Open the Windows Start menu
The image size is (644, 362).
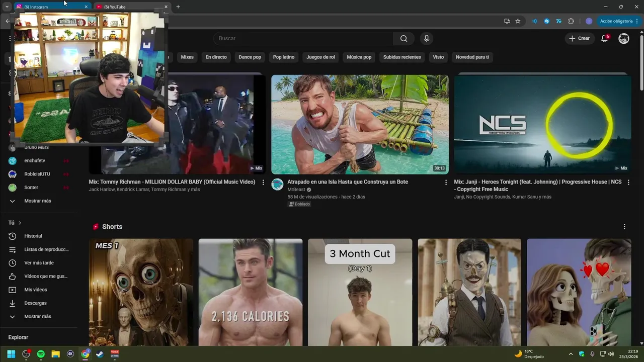point(11,354)
